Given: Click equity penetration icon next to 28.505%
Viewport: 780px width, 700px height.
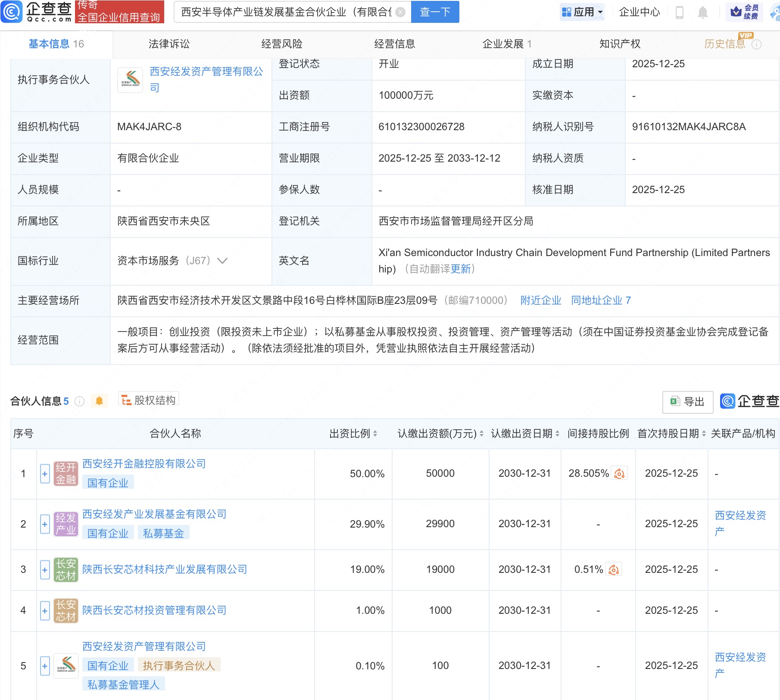Looking at the screenshot, I should coord(620,473).
